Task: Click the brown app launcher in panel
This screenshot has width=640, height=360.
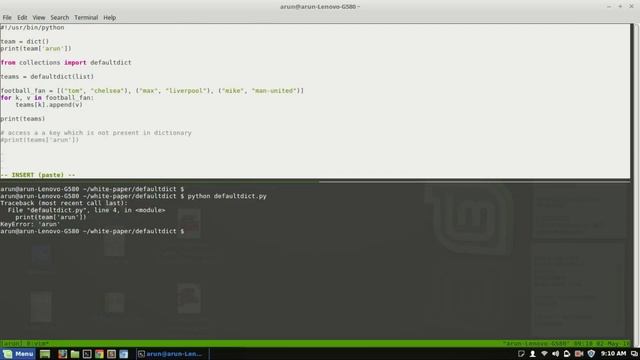Action: (x=111, y=354)
